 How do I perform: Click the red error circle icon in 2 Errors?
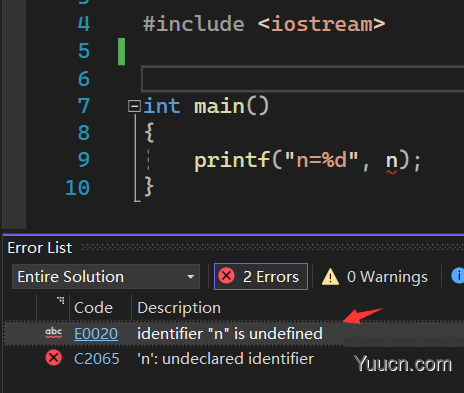coord(227,276)
